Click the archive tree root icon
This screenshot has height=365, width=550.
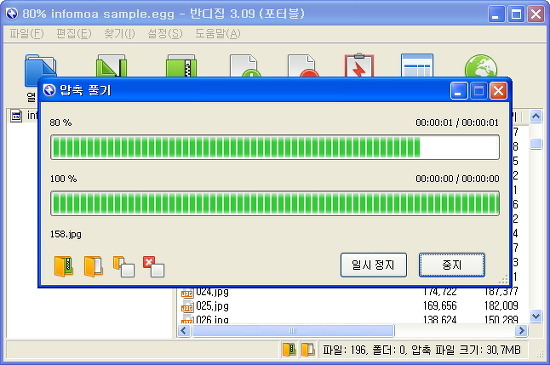click(16, 116)
